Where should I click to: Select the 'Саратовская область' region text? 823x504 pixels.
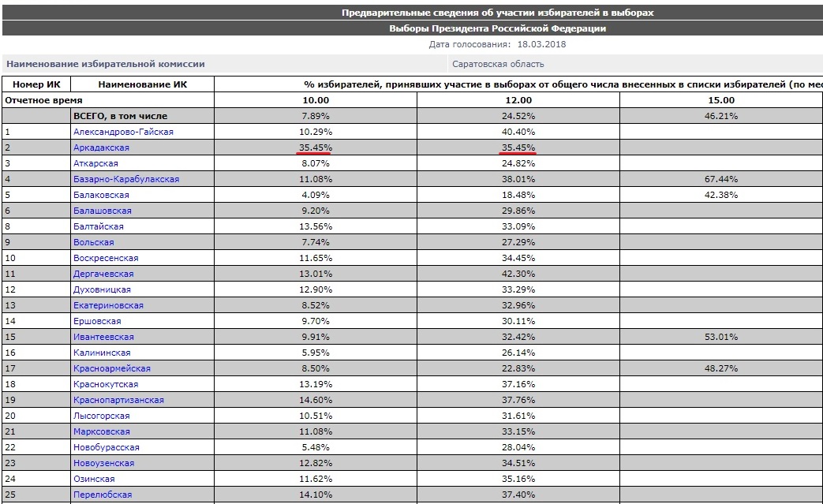(x=498, y=64)
